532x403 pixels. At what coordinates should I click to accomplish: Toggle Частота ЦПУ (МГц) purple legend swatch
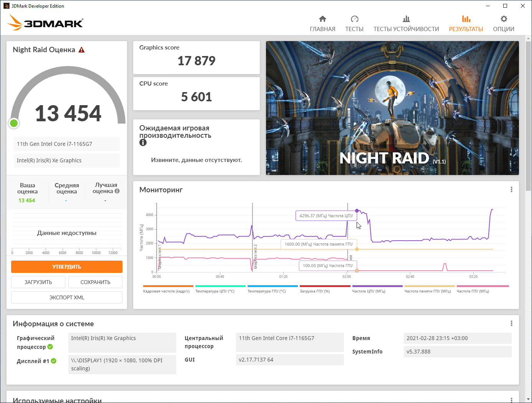[377, 286]
